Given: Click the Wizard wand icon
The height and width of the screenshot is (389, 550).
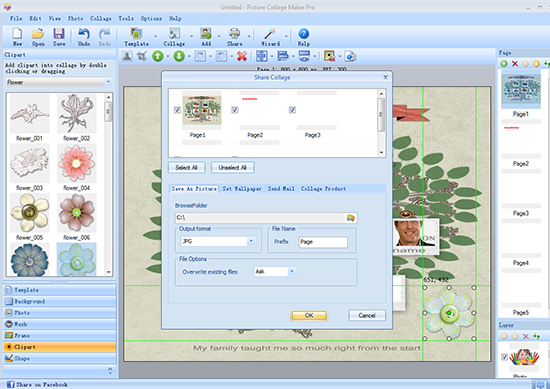Looking at the screenshot, I should click(269, 34).
